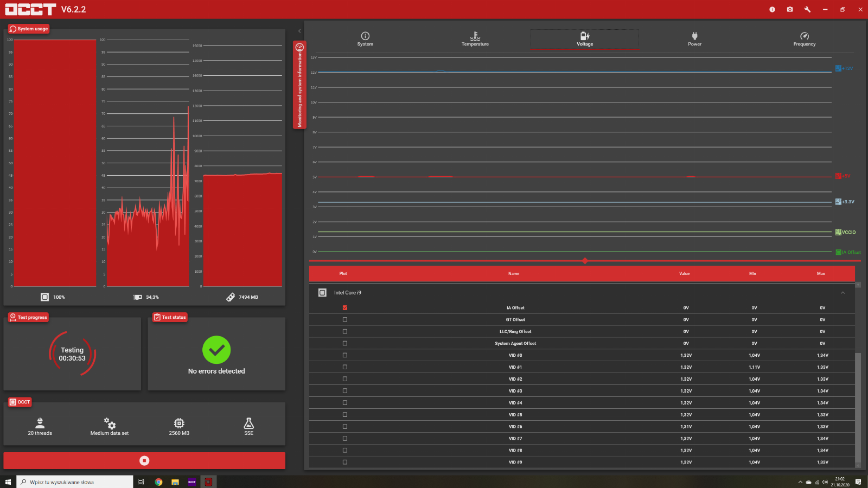Click the Test status panel label
Image resolution: width=868 pixels, height=488 pixels.
tap(170, 317)
